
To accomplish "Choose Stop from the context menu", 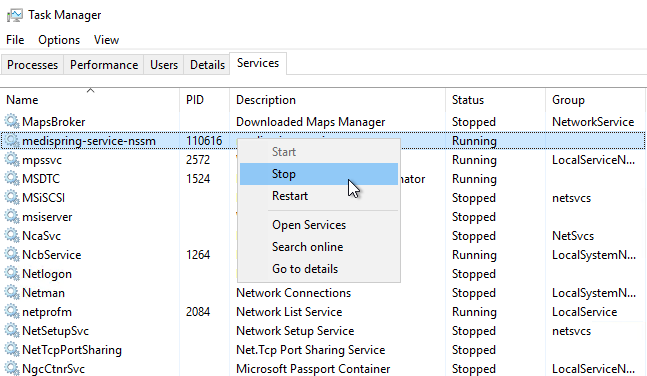I will click(x=319, y=174).
